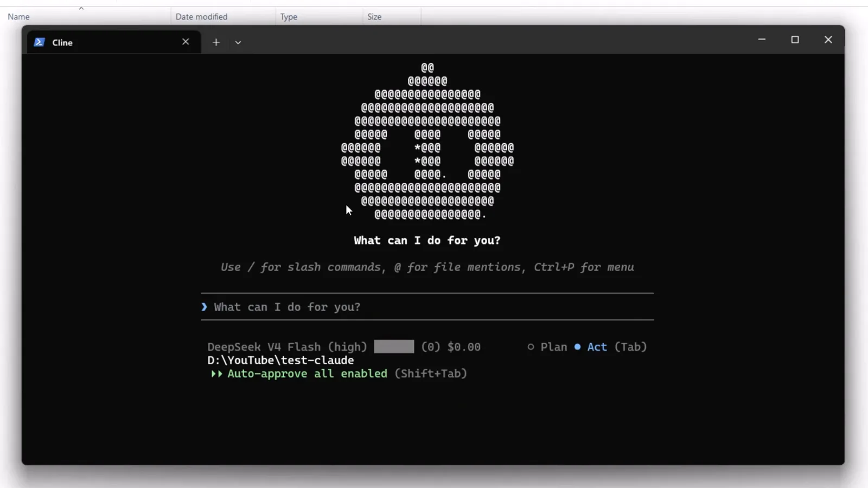The width and height of the screenshot is (868, 488).
Task: Select the Cline terminal tab
Action: (114, 42)
